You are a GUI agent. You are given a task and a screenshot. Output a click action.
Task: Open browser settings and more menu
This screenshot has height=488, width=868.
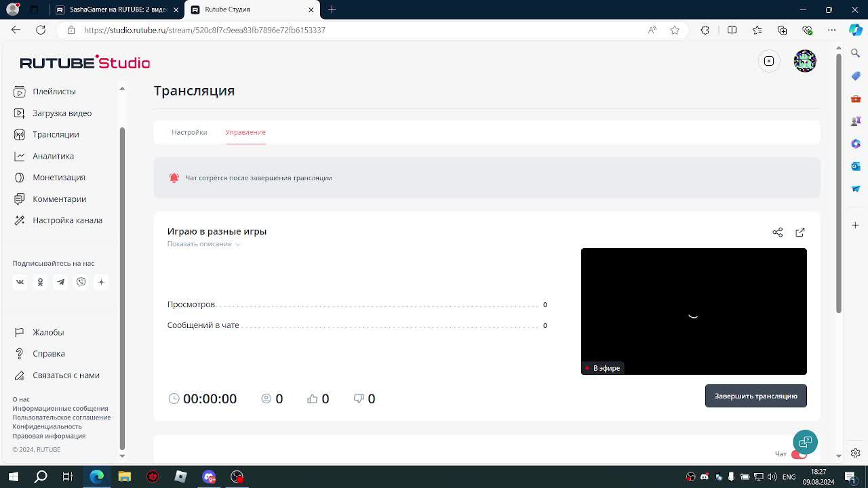coord(832,30)
